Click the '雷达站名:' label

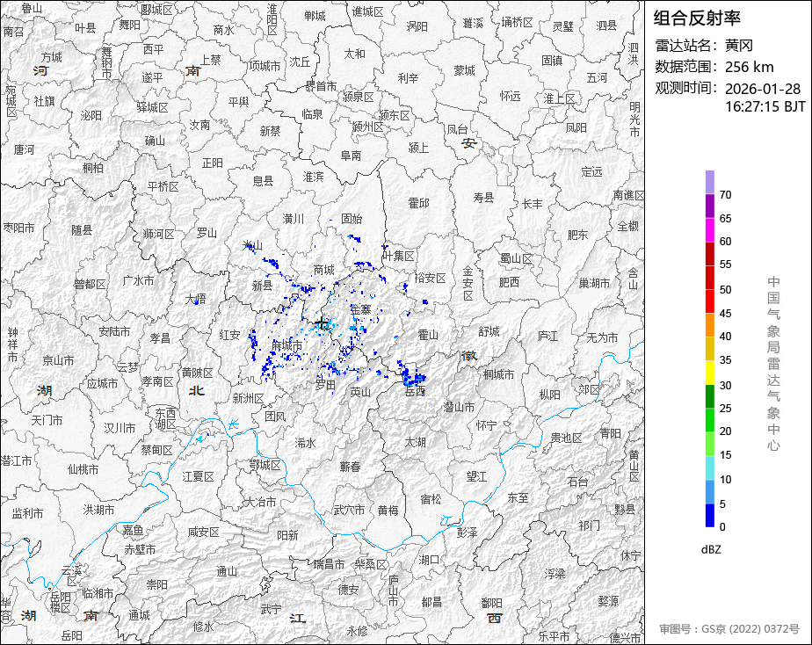point(688,46)
